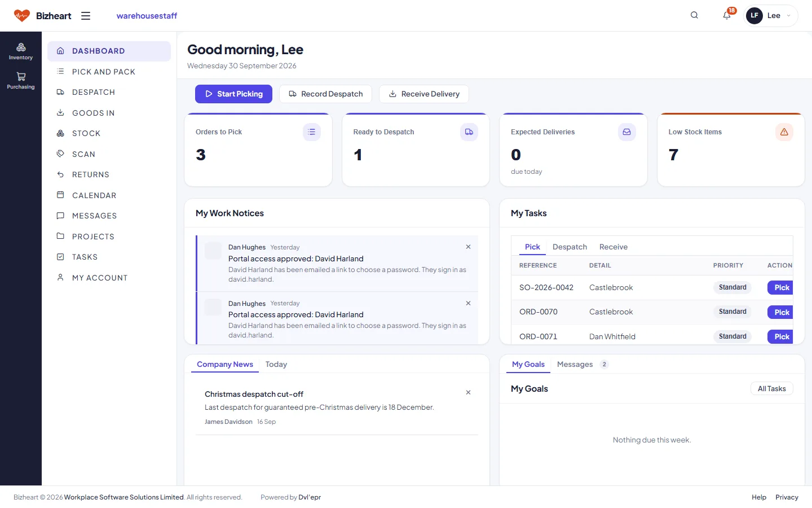The width and height of the screenshot is (812, 508).
Task: Click the Ready to Despatch truck icon
Action: click(469, 132)
